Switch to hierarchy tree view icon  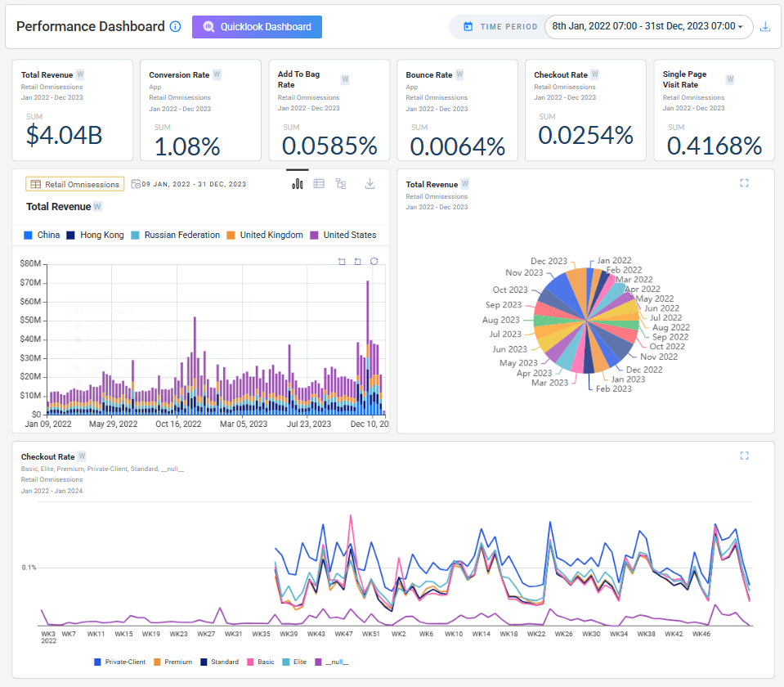point(341,184)
